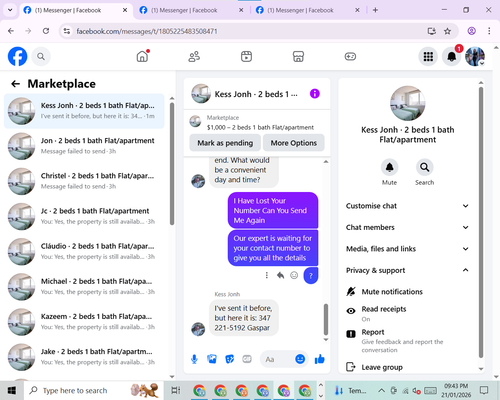500x400 pixels.
Task: Open the Video/Reels icon
Action: point(246,56)
